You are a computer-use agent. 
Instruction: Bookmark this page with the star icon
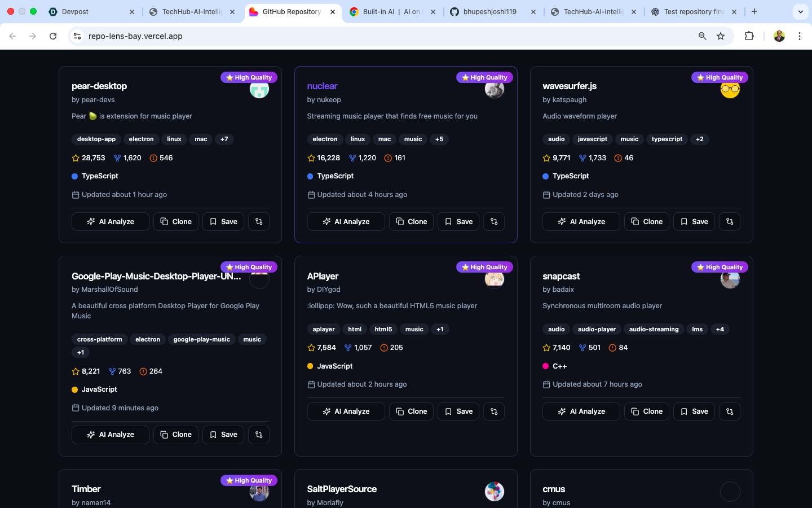pos(721,36)
